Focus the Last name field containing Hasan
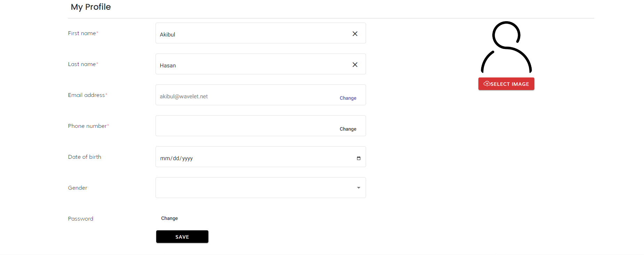The image size is (644, 255). pyautogui.click(x=251, y=65)
